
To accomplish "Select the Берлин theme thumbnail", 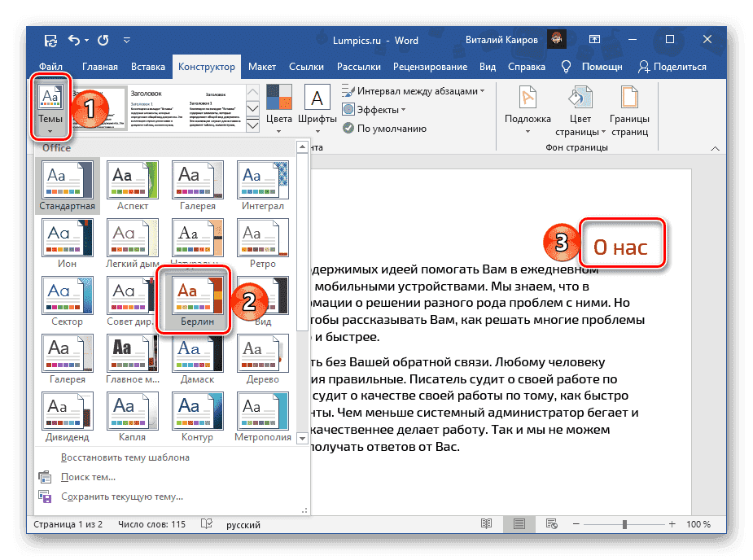I will click(x=197, y=295).
